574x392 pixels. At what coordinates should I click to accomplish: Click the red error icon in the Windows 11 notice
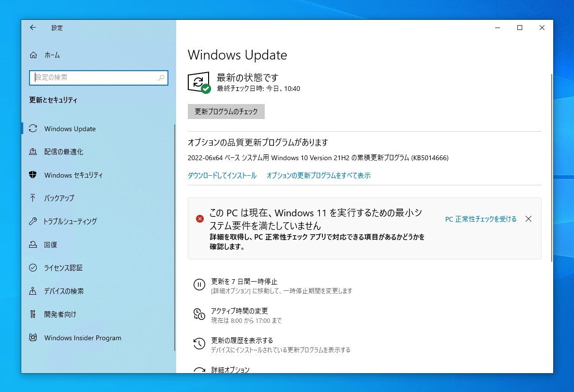click(200, 219)
